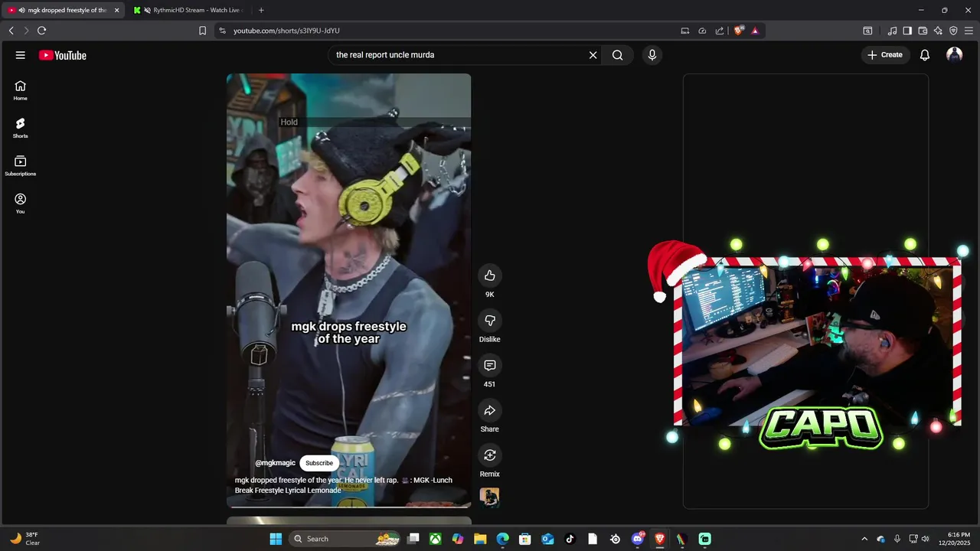The height and width of the screenshot is (551, 980).
Task: Remix this short video
Action: [x=490, y=455]
